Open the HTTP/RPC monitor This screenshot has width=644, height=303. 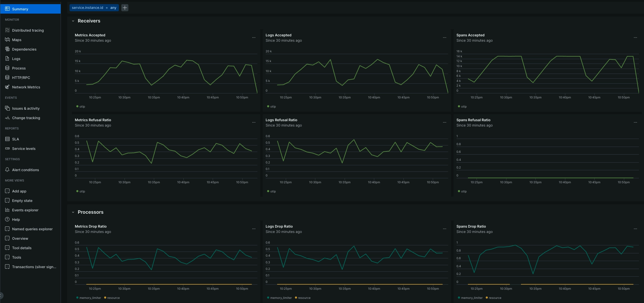point(21,77)
